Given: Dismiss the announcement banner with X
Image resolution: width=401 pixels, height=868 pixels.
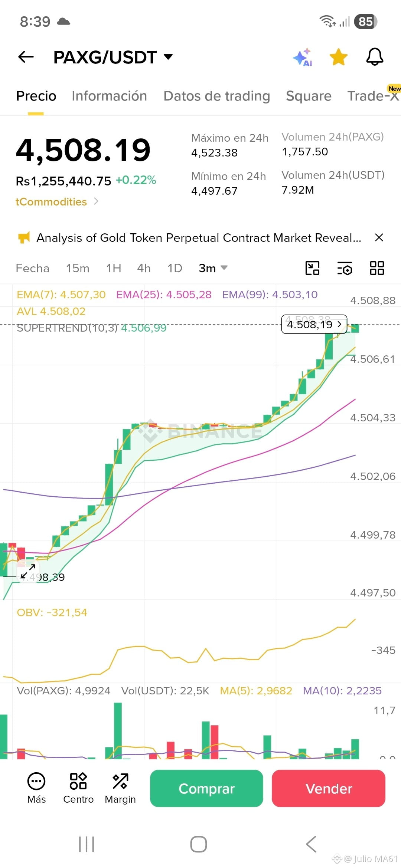Looking at the screenshot, I should (x=379, y=237).
